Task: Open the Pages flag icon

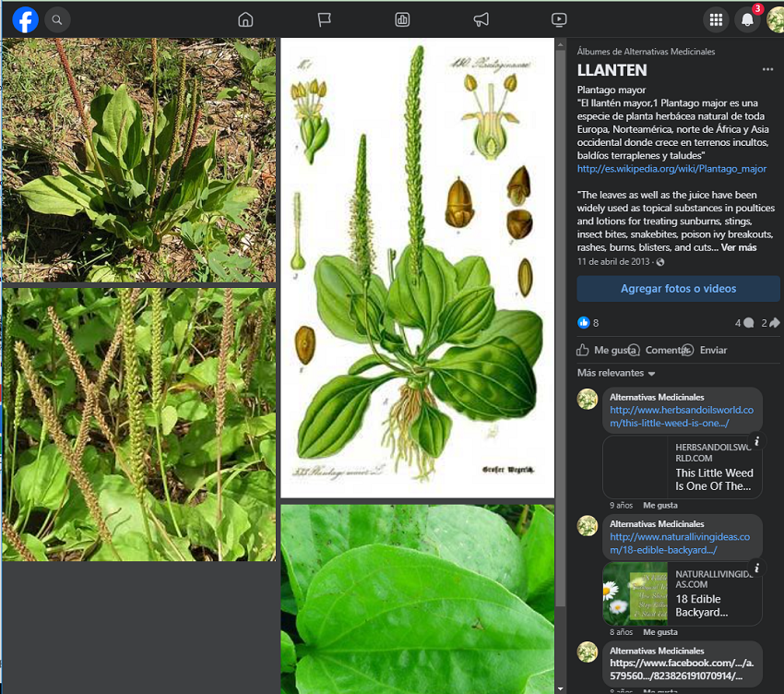Action: [x=324, y=19]
